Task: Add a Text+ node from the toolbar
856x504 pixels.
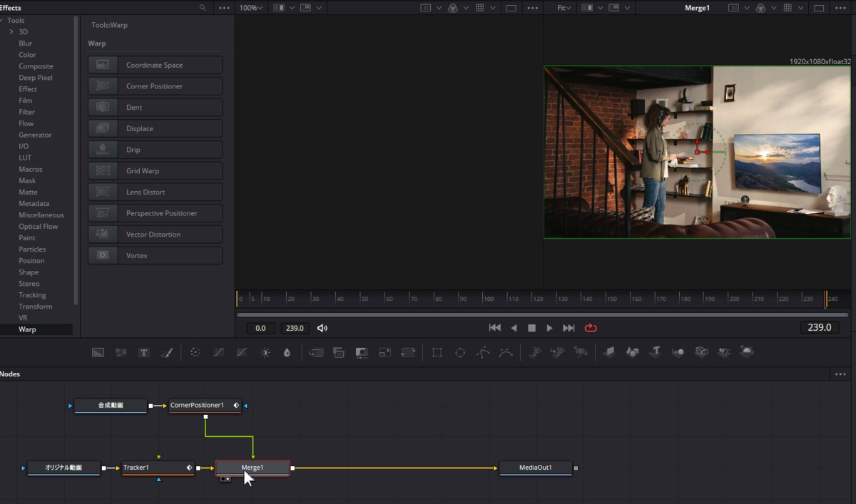Action: [x=143, y=352]
